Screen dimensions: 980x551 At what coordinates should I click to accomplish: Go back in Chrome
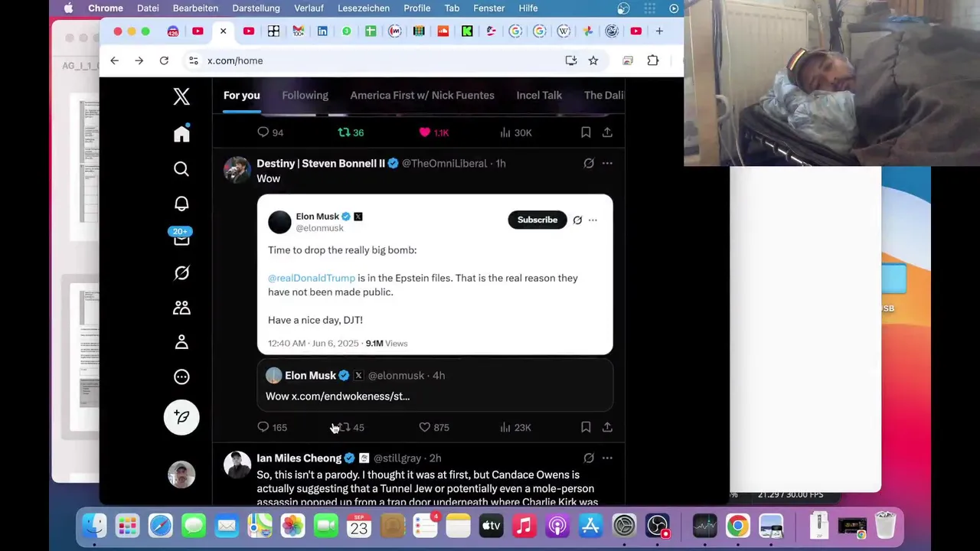coord(115,60)
